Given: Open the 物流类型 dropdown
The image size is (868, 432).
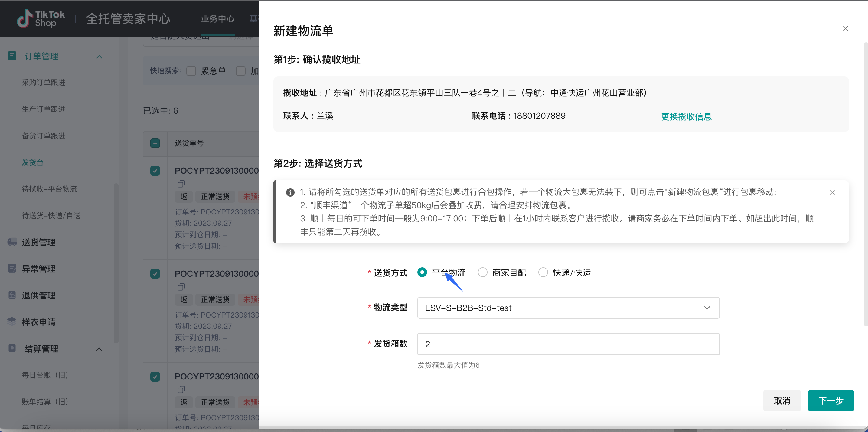Looking at the screenshot, I should tap(568, 308).
